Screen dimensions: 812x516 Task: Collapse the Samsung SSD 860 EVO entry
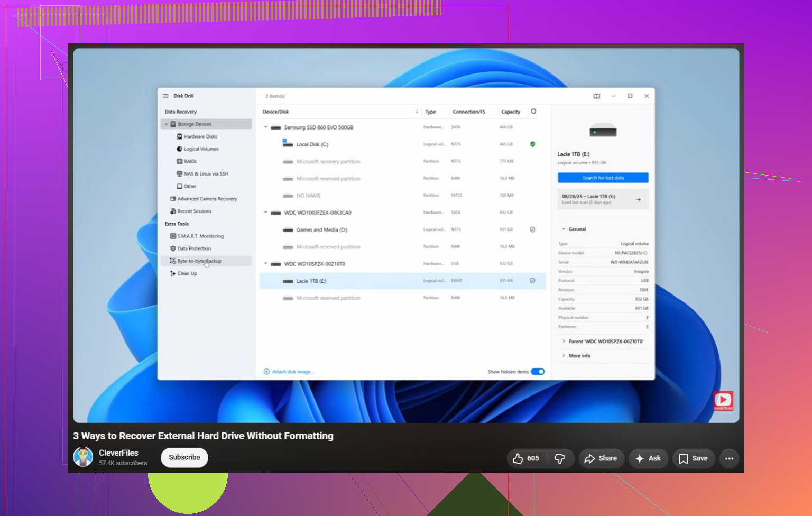click(266, 127)
